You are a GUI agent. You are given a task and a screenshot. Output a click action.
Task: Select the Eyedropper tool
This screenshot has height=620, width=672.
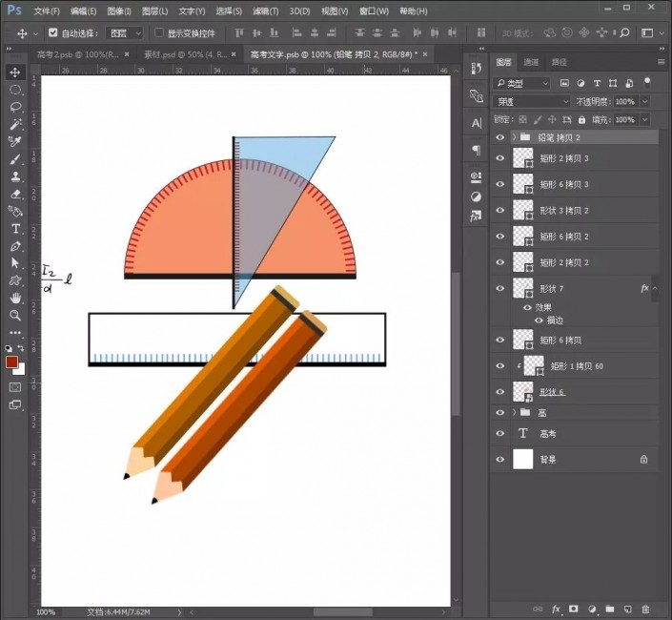coord(15,141)
